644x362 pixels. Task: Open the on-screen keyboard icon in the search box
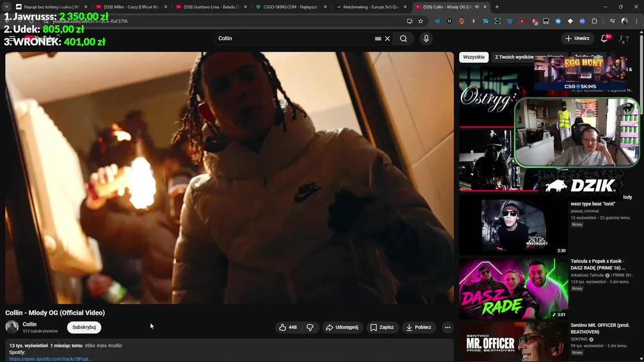tap(378, 39)
